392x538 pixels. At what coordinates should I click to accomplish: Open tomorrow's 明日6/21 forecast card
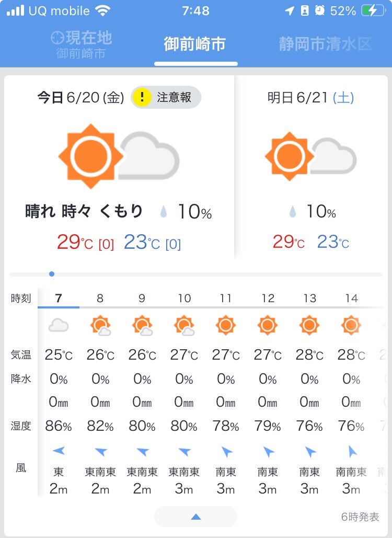(x=311, y=167)
